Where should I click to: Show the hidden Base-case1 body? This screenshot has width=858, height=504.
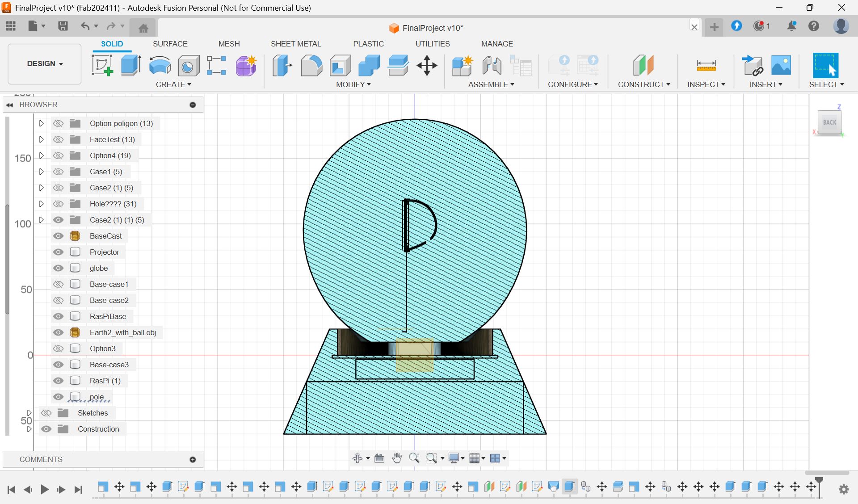click(58, 284)
